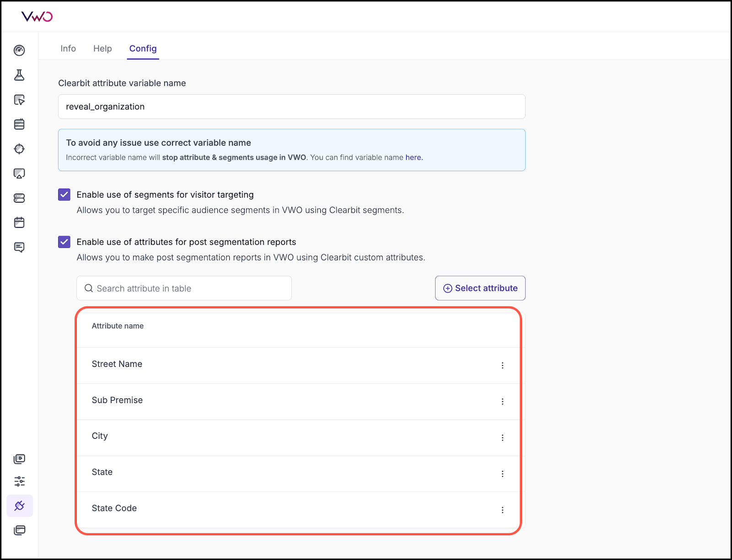Select the City row text

tap(100, 436)
